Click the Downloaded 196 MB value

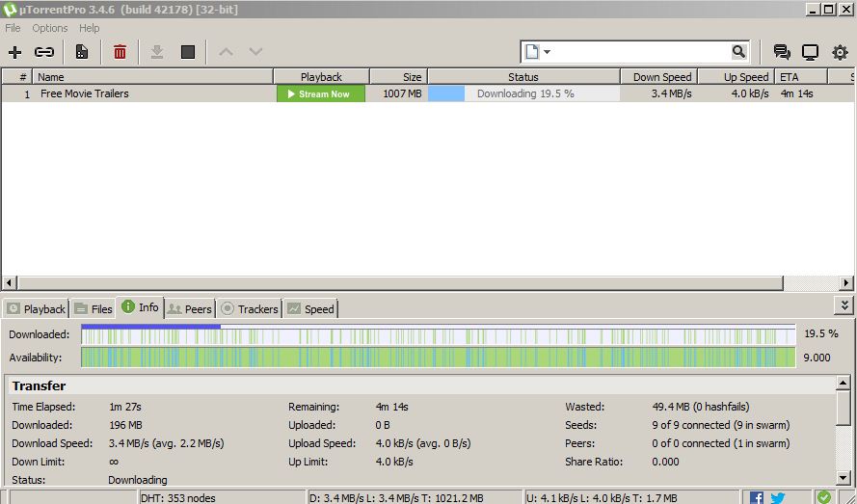[x=125, y=425]
